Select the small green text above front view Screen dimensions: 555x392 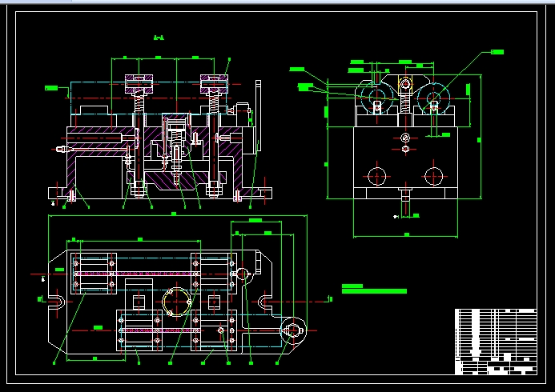point(159,38)
